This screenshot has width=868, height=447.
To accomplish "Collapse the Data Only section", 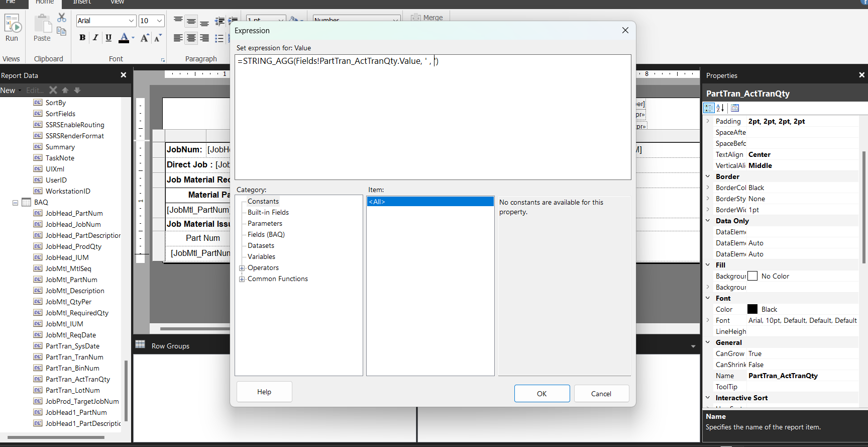I will pyautogui.click(x=708, y=221).
